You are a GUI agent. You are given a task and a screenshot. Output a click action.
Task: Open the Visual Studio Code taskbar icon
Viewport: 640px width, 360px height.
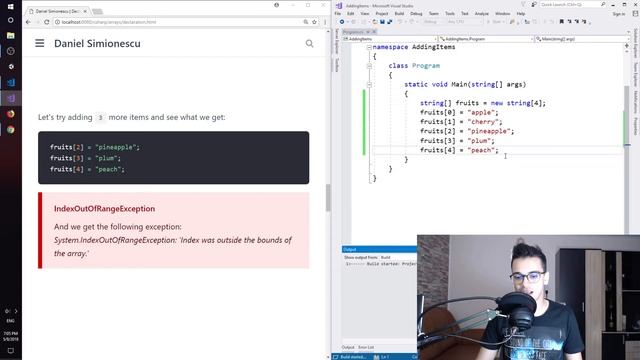point(11,82)
